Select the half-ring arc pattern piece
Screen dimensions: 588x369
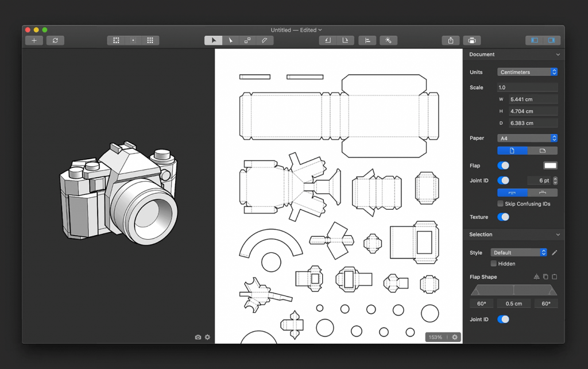point(271,243)
